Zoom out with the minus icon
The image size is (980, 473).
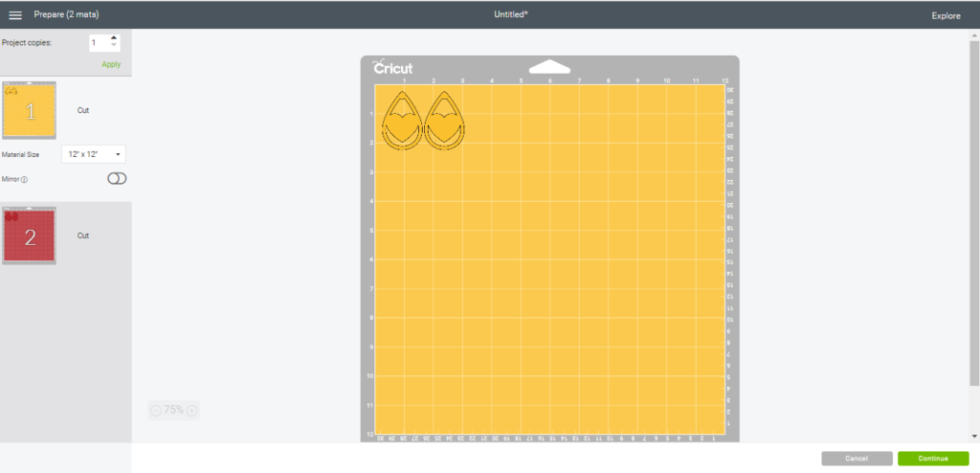coord(156,410)
